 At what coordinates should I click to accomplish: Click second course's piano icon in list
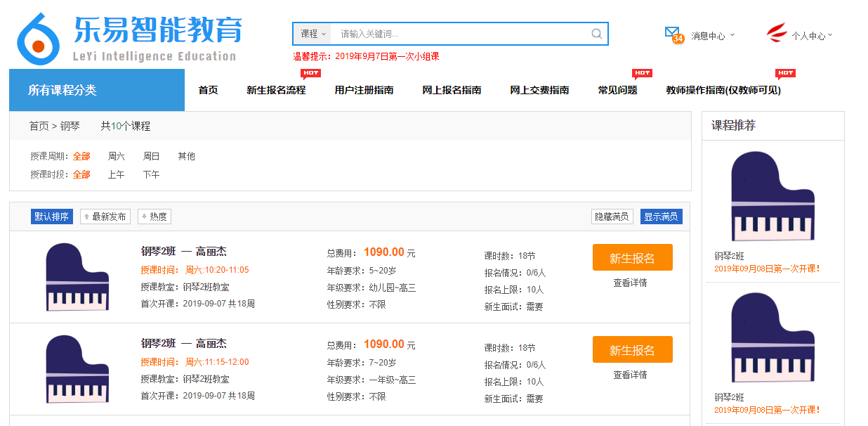point(77,369)
